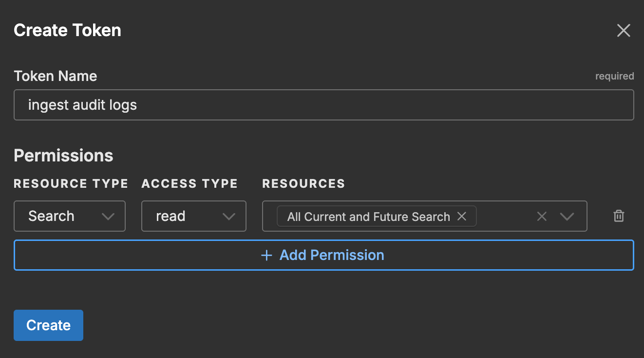Close the Create Token dialog
The height and width of the screenshot is (358, 644).
(x=624, y=31)
